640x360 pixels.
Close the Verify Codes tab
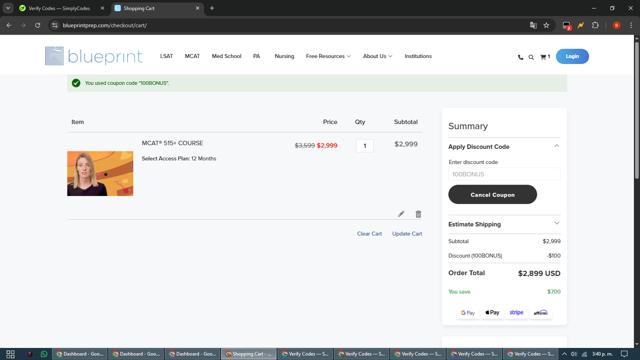[102, 8]
